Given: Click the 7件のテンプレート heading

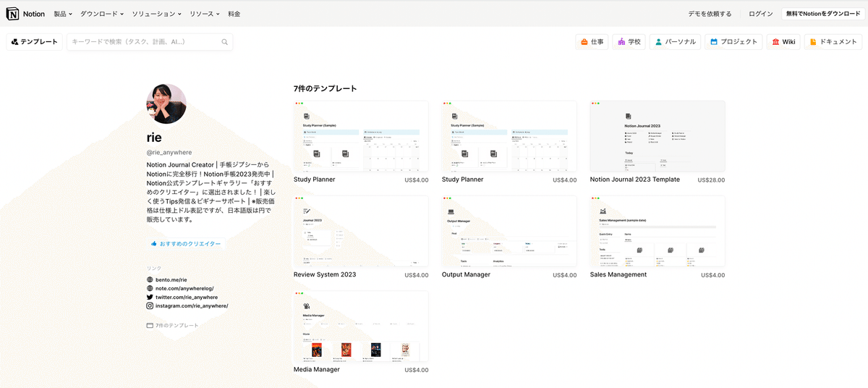Looking at the screenshot, I should coord(325,88).
